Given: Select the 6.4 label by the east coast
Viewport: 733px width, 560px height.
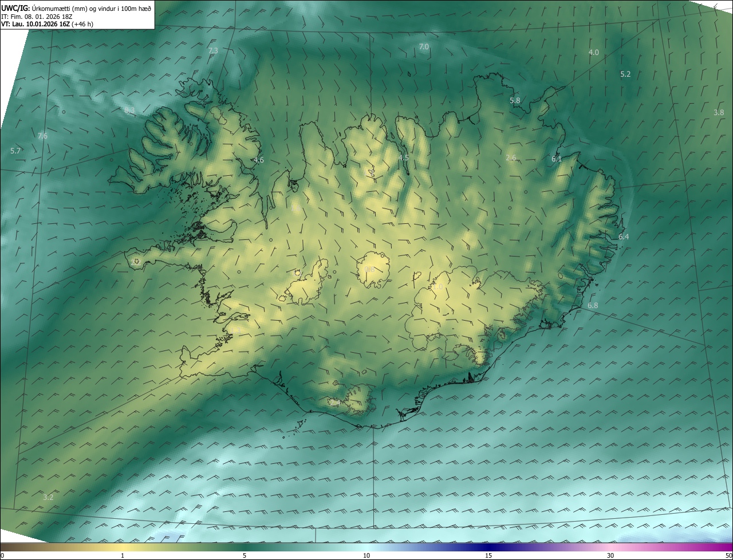Looking at the screenshot, I should tap(624, 237).
